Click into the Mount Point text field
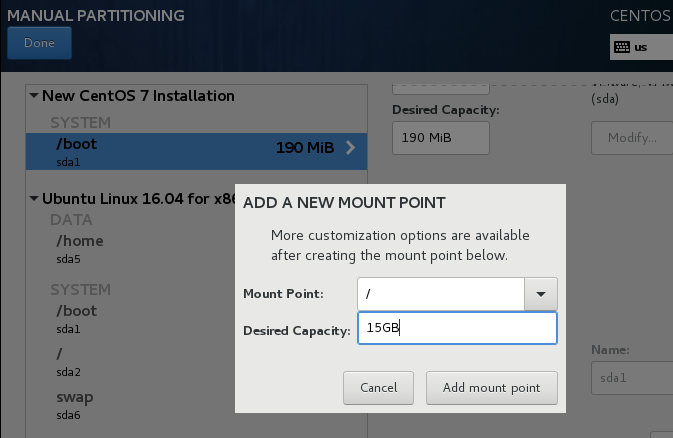Image resolution: width=673 pixels, height=438 pixels. 441,294
